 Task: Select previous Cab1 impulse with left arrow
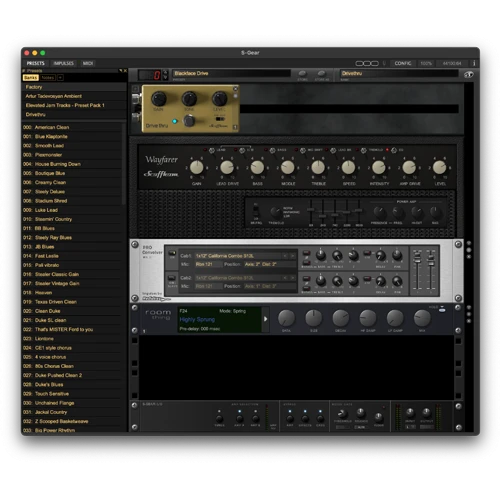(x=285, y=256)
